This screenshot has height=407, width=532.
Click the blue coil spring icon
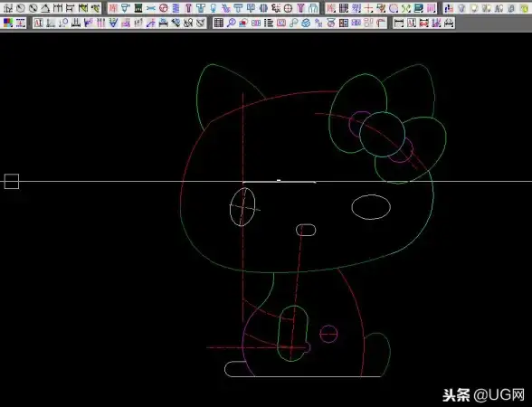coord(176,8)
